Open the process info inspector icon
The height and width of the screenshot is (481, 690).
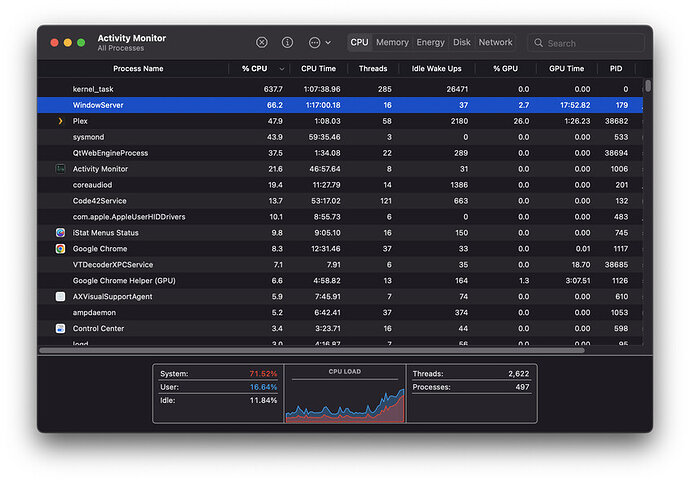287,42
